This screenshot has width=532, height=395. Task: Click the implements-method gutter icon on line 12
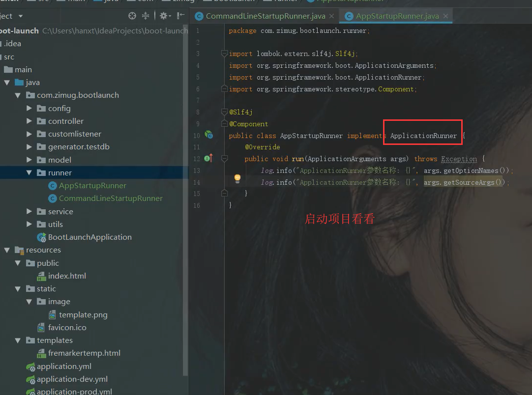(x=208, y=158)
